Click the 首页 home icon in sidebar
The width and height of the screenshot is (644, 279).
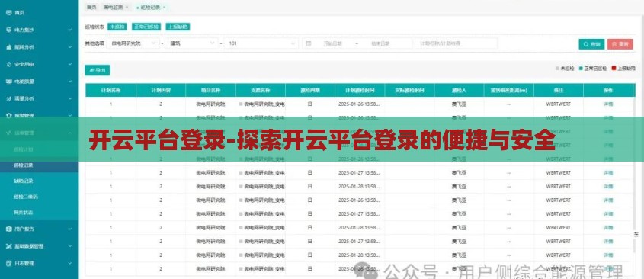click(x=8, y=13)
